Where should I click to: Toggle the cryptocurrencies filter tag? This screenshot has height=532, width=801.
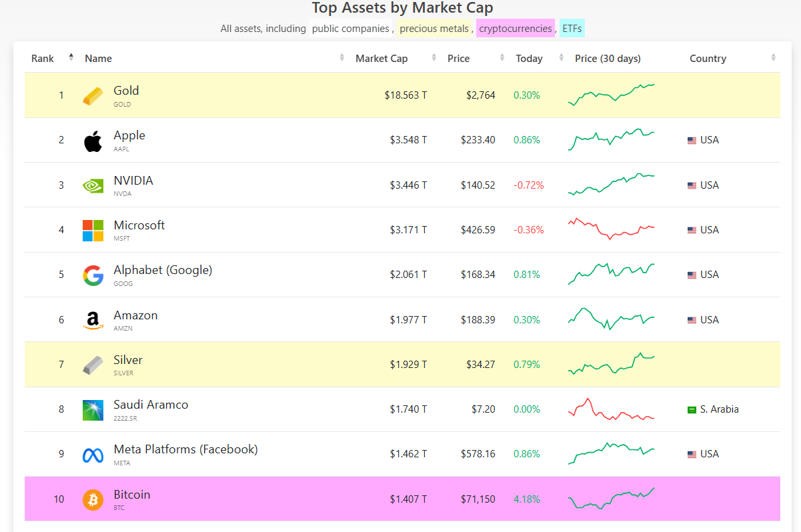point(516,29)
